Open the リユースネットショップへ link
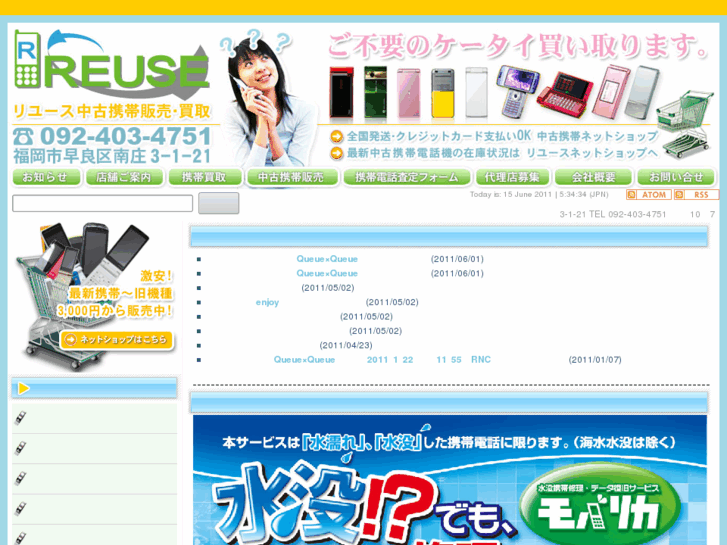 click(x=592, y=153)
